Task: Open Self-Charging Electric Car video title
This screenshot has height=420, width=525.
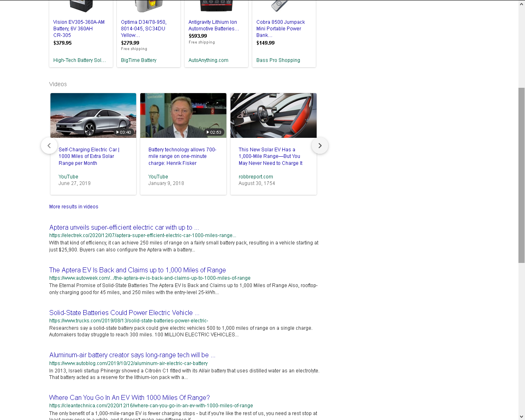Action: (89, 156)
